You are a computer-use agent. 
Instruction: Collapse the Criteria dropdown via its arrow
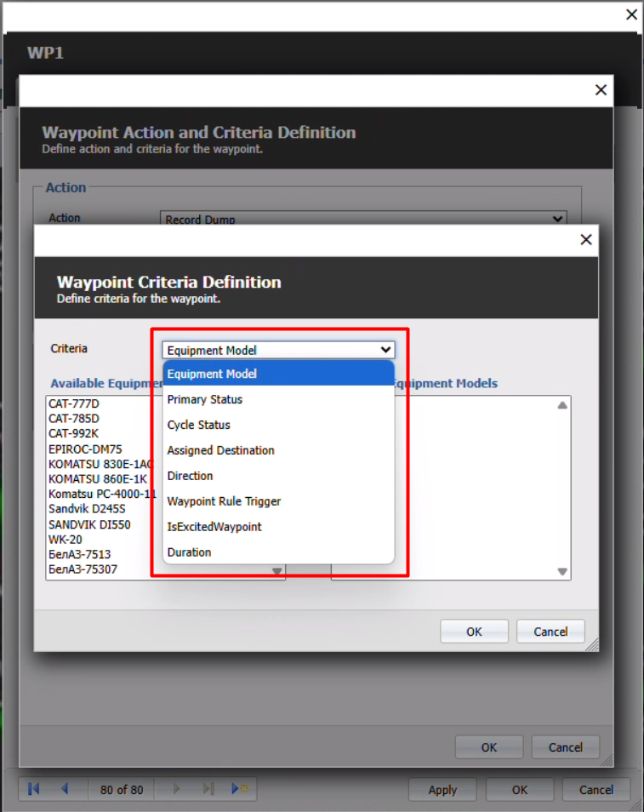[385, 350]
